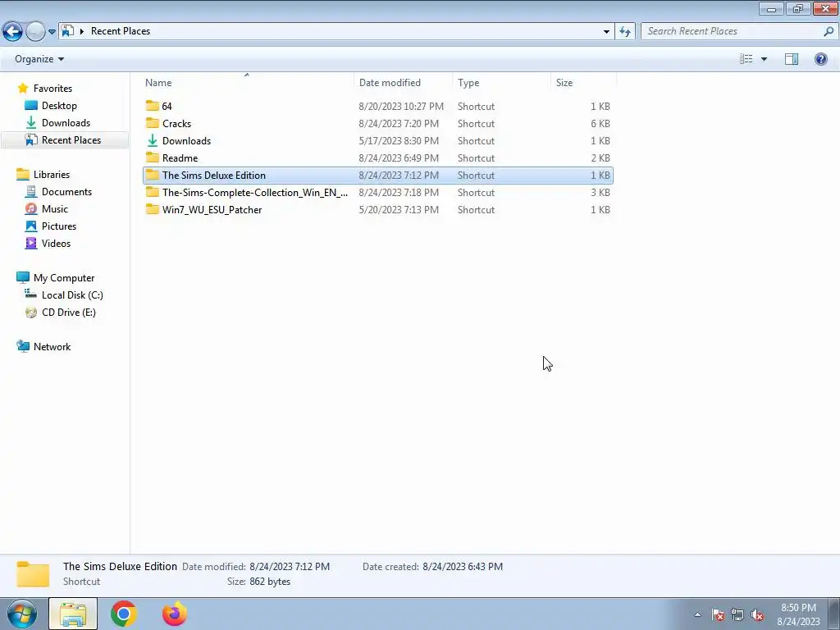
Task: Click the large folder icon in details pane
Action: click(x=33, y=573)
